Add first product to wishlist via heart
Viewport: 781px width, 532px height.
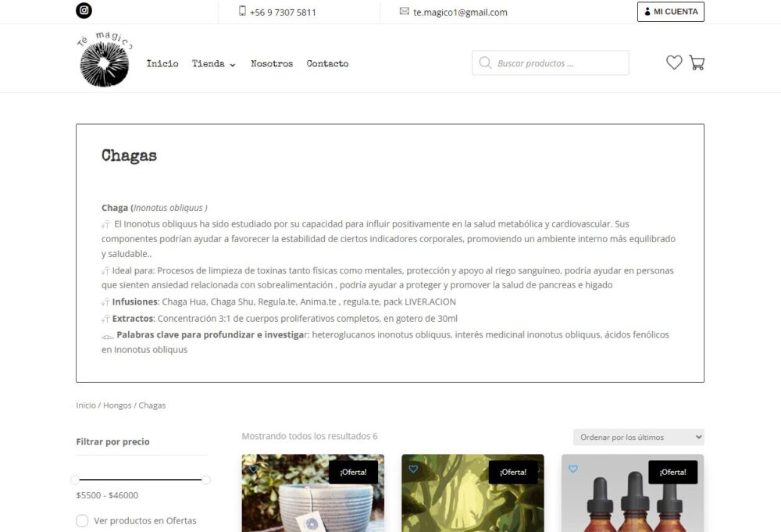pyautogui.click(x=253, y=469)
